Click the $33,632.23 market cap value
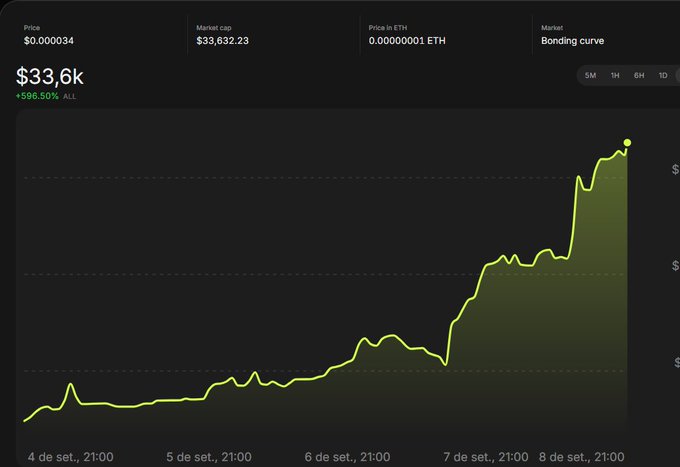Viewport: 680px width, 467px height. 222,41
